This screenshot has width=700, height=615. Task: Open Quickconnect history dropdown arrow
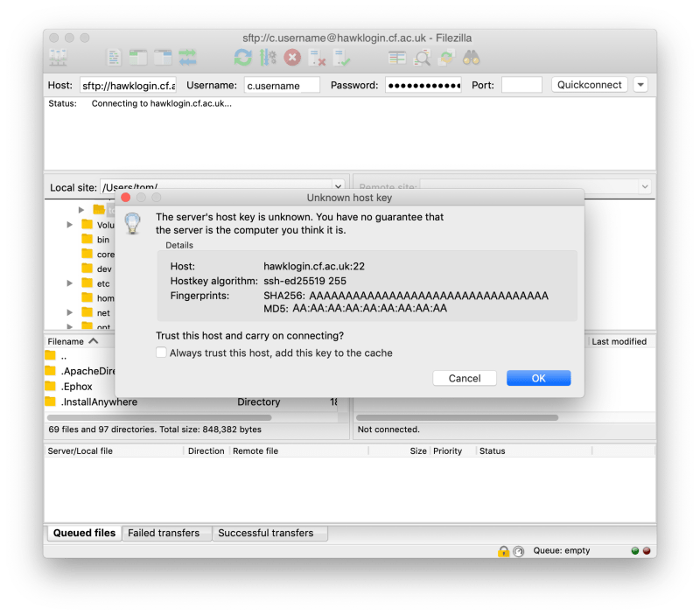[640, 85]
